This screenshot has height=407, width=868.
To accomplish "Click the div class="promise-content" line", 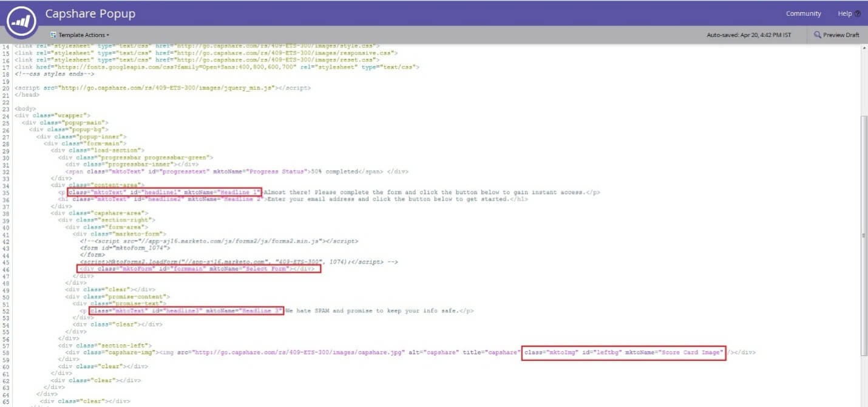I will click(x=118, y=296).
